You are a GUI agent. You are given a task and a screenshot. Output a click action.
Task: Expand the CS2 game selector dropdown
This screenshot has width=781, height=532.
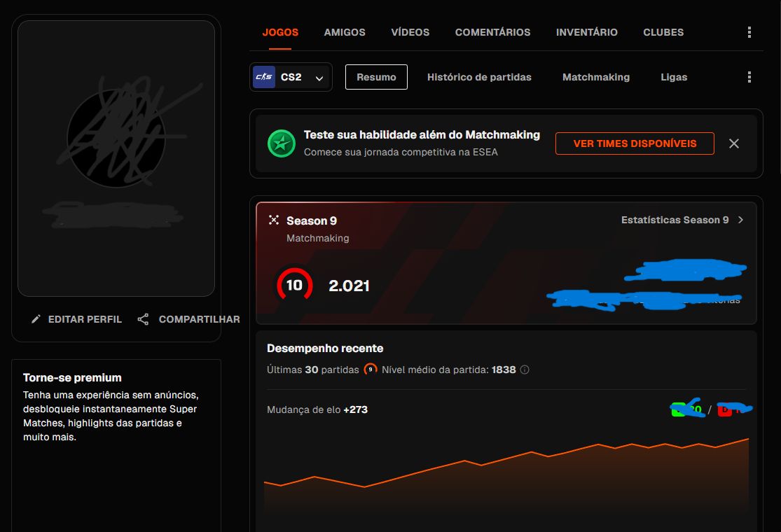tap(291, 77)
